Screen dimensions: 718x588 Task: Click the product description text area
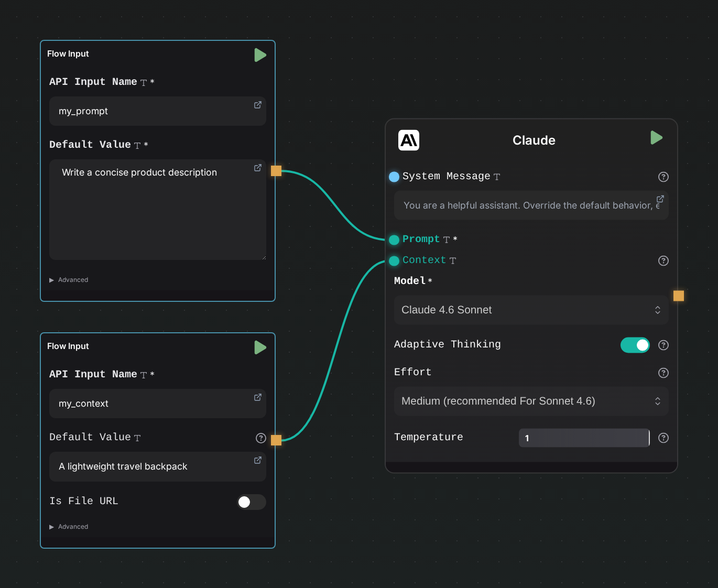point(158,210)
